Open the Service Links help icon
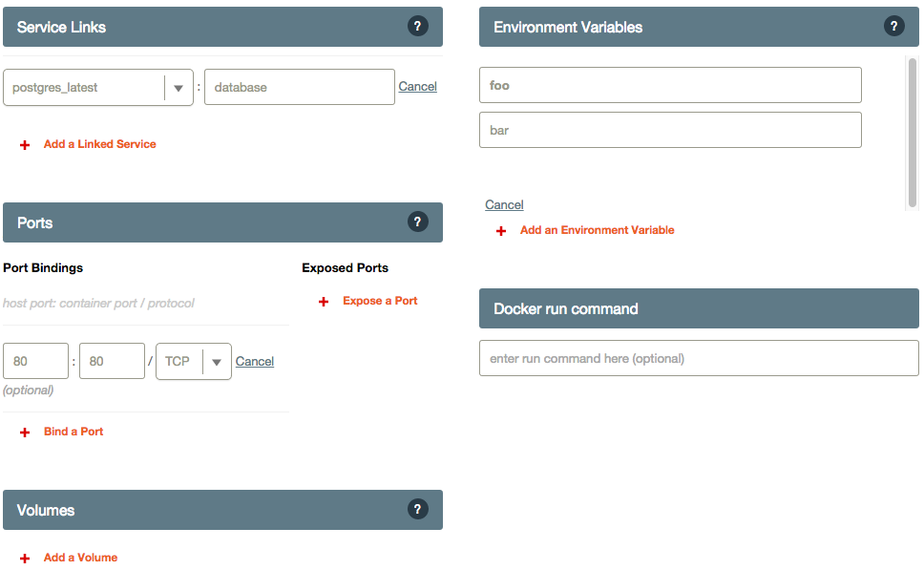The height and width of the screenshot is (570, 924). pyautogui.click(x=418, y=26)
